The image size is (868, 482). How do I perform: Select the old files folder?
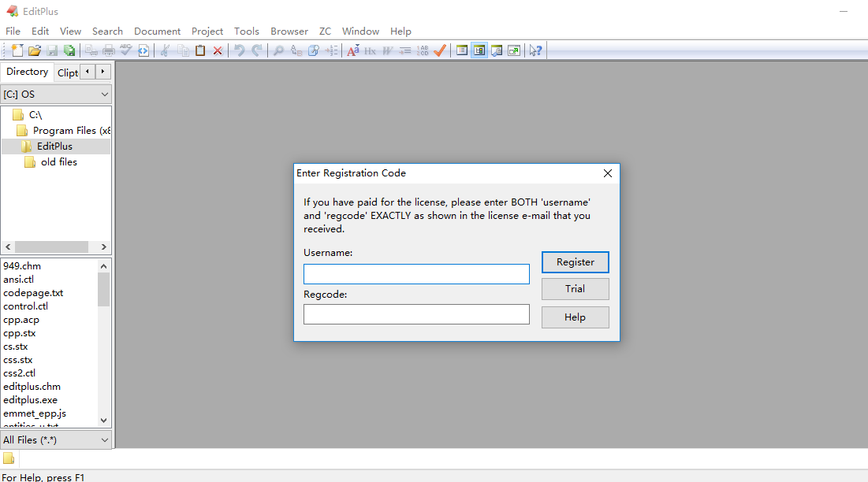58,162
